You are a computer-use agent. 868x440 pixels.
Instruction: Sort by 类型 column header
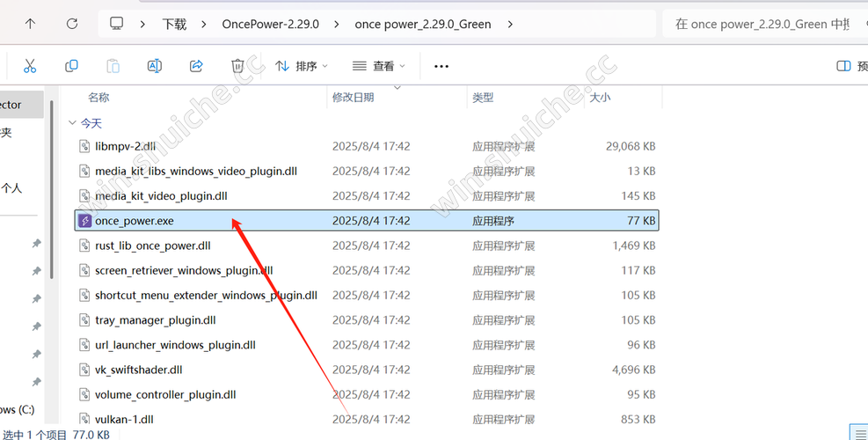(x=483, y=98)
